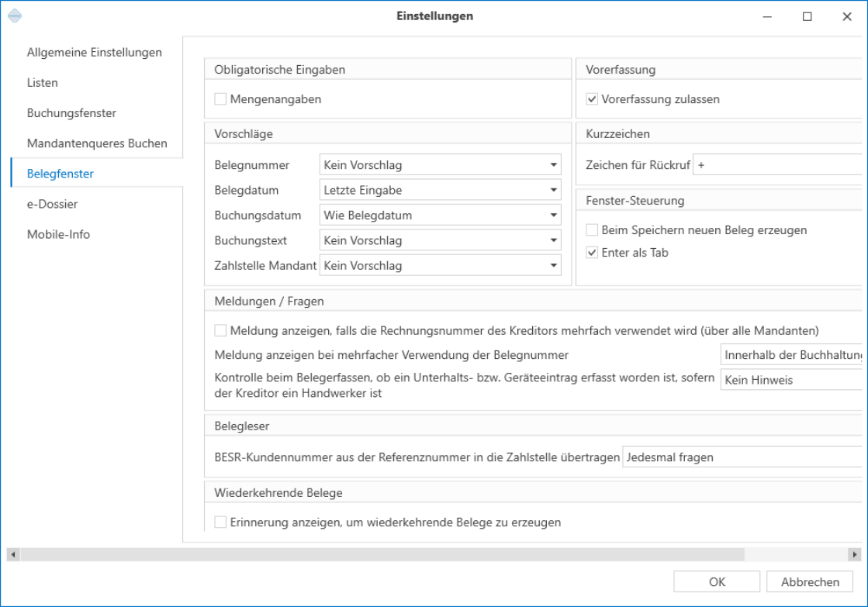Minimize the Einstellungen window
This screenshot has height=607, width=868.
tap(767, 16)
